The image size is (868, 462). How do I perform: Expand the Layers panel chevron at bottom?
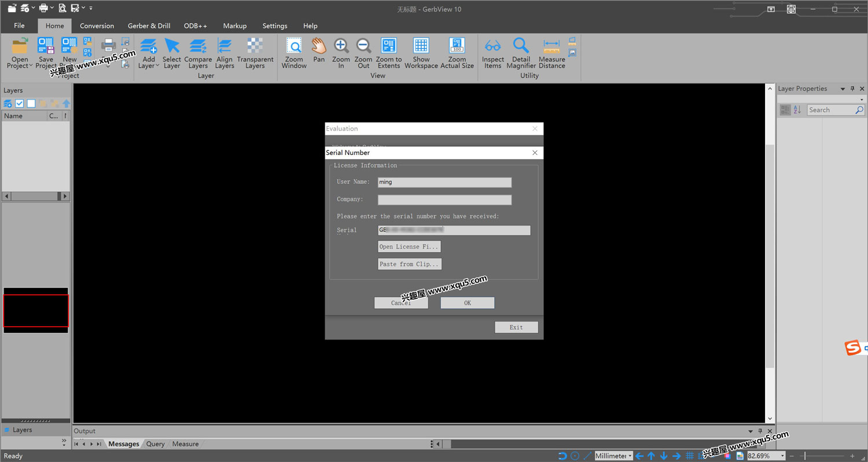coord(64,442)
